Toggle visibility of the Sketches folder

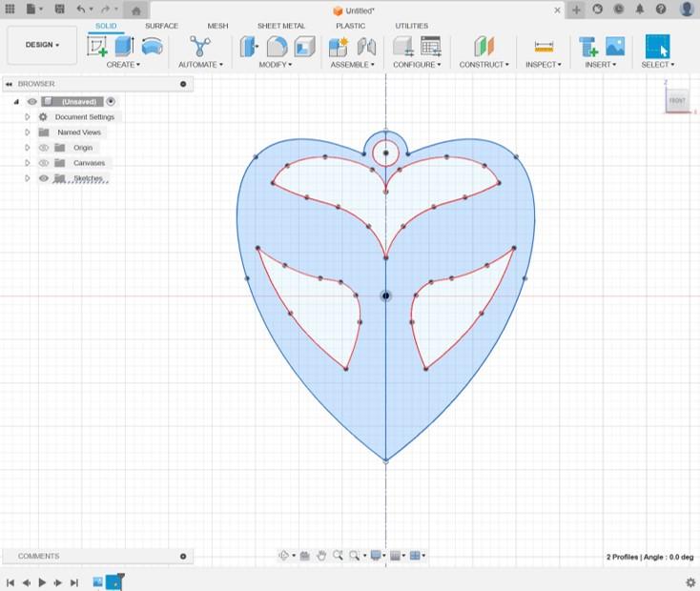click(43, 178)
